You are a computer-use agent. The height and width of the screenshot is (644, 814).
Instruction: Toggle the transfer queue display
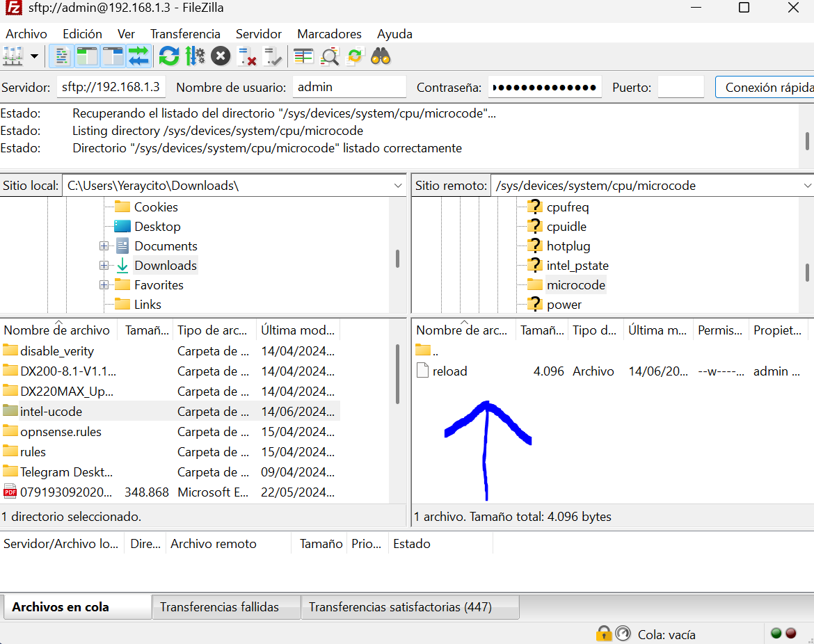(x=138, y=56)
